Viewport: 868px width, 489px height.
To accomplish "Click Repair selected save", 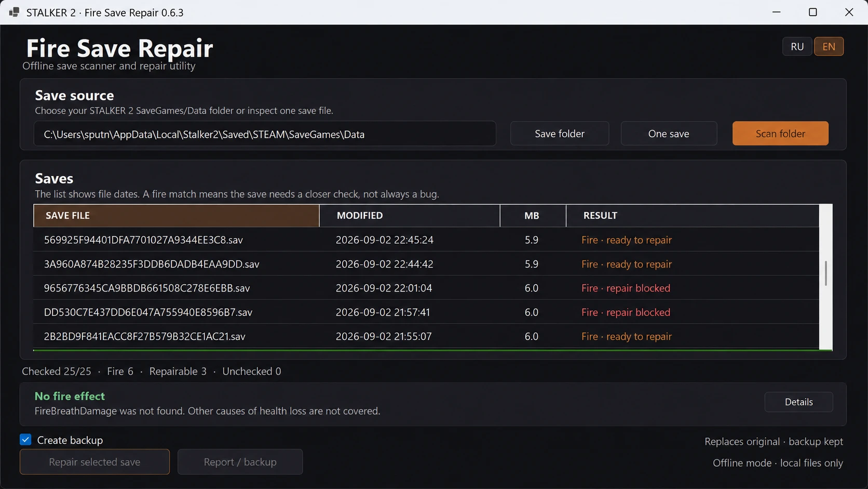I will (x=94, y=462).
